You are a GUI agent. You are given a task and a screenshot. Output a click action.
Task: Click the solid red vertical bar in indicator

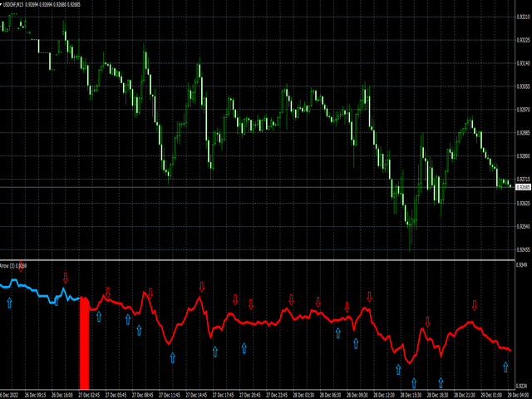[84, 343]
